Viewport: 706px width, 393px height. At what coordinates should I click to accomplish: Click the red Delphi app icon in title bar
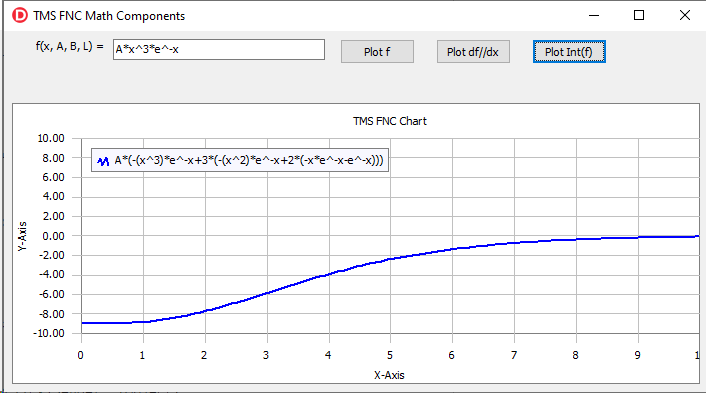pyautogui.click(x=19, y=15)
